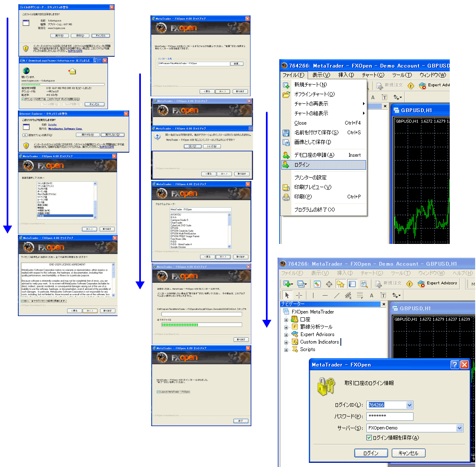
Task: Expand 追加オプションの表示 in the IE security warning
Action: tap(25, 135)
